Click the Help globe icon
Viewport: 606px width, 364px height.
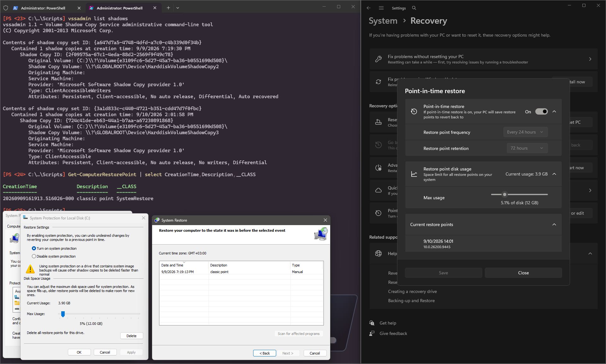pyautogui.click(x=378, y=254)
